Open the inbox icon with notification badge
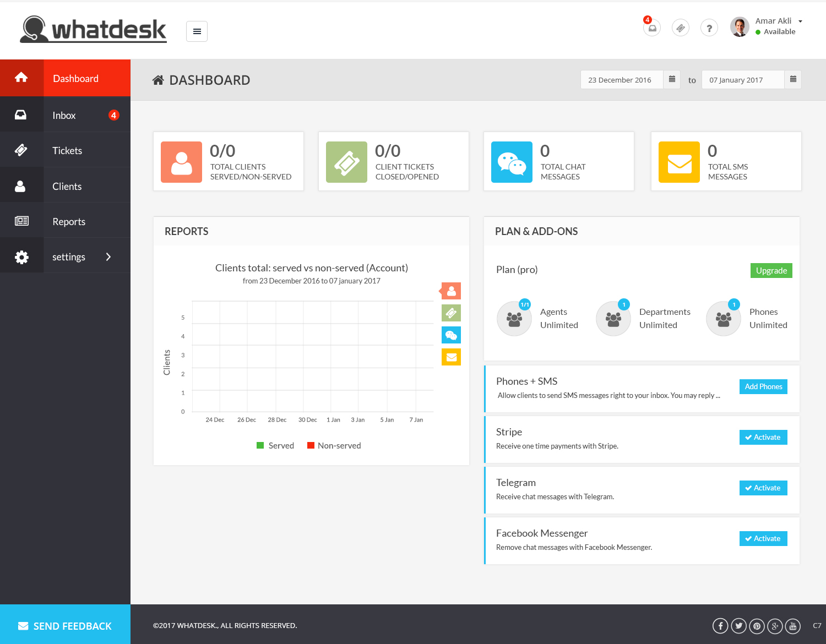826x644 pixels. click(652, 28)
